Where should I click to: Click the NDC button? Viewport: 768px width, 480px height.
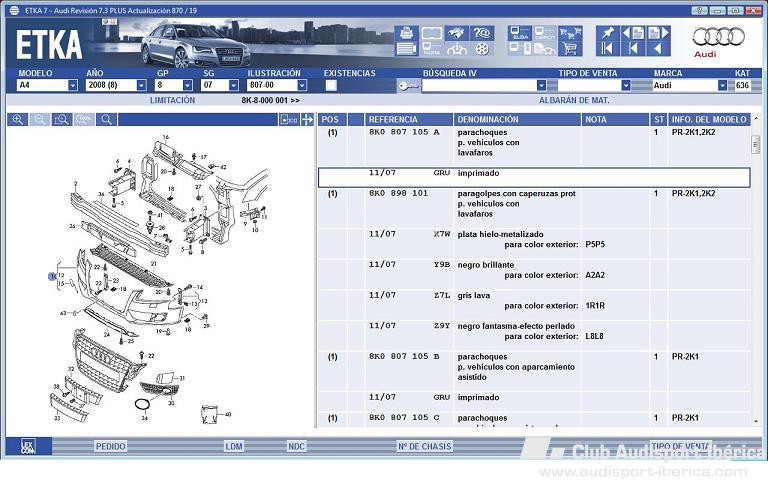click(296, 446)
